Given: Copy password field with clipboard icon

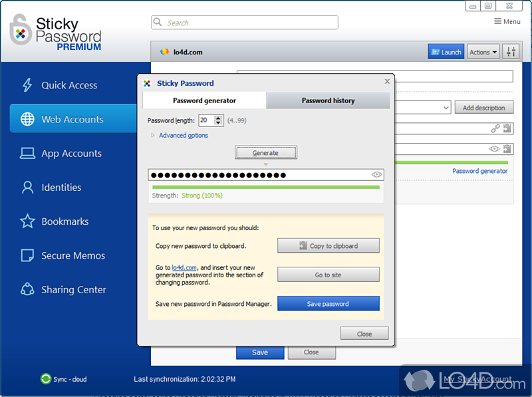Looking at the screenshot, I should [x=507, y=148].
